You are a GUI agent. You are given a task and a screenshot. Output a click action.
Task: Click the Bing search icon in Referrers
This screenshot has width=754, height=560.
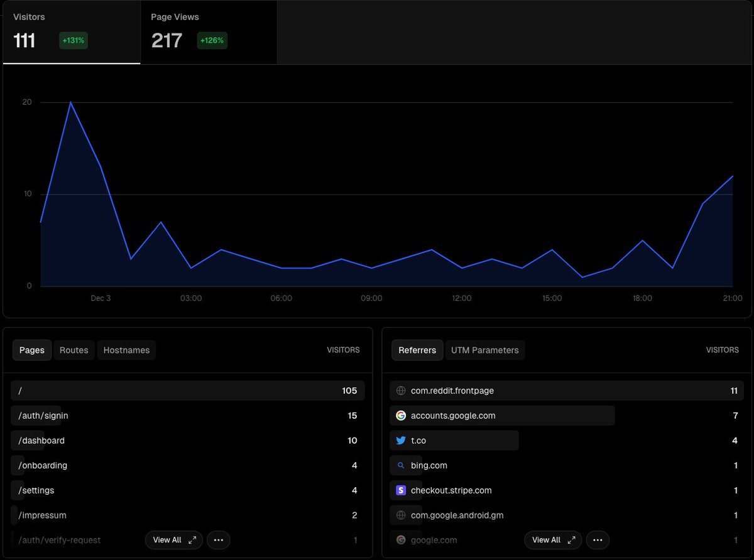tap(401, 465)
